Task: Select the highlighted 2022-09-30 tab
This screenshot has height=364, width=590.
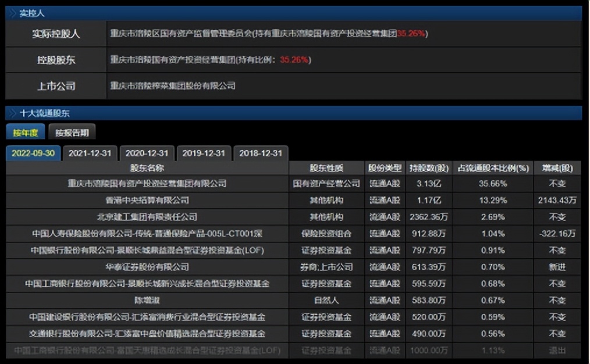Action: pos(33,153)
